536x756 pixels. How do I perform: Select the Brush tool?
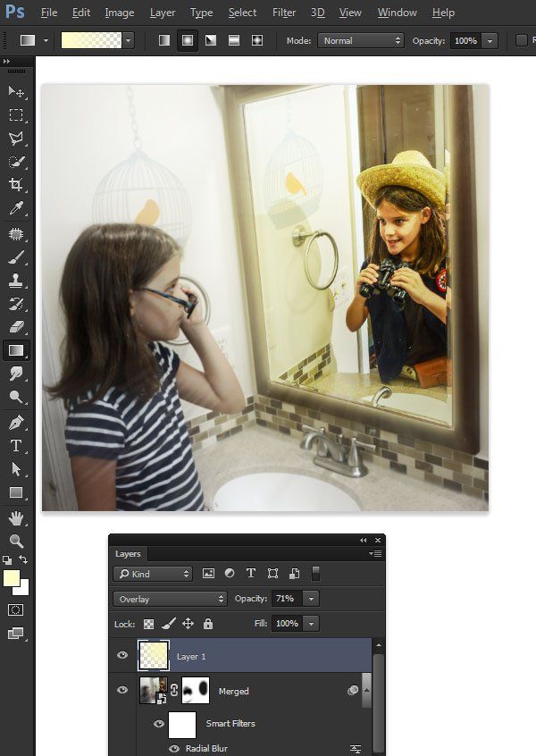(x=16, y=257)
